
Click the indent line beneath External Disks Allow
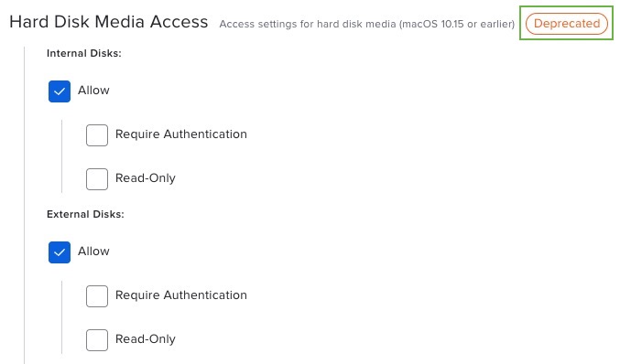(61, 317)
